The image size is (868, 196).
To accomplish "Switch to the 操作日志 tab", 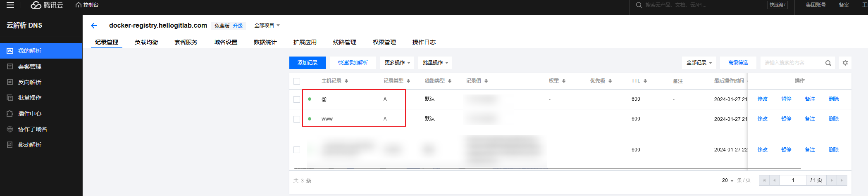I will pyautogui.click(x=424, y=42).
